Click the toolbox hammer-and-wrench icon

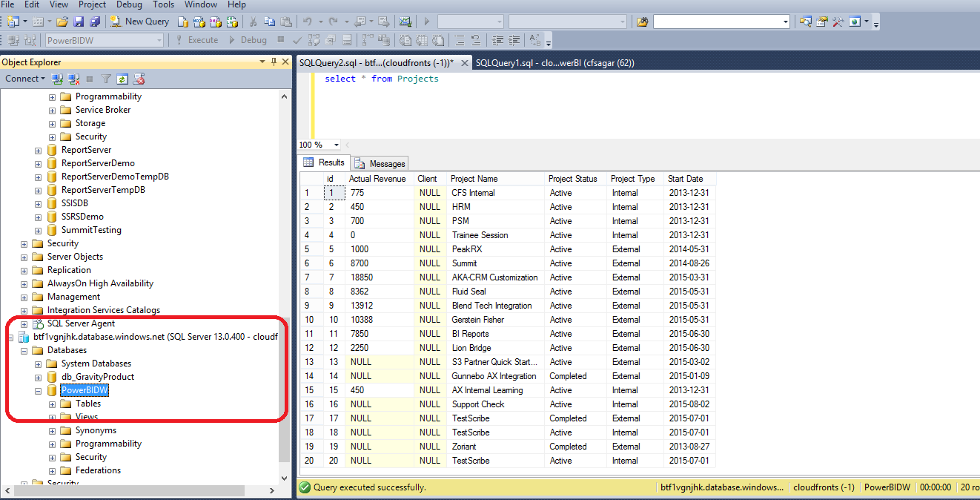[x=838, y=22]
